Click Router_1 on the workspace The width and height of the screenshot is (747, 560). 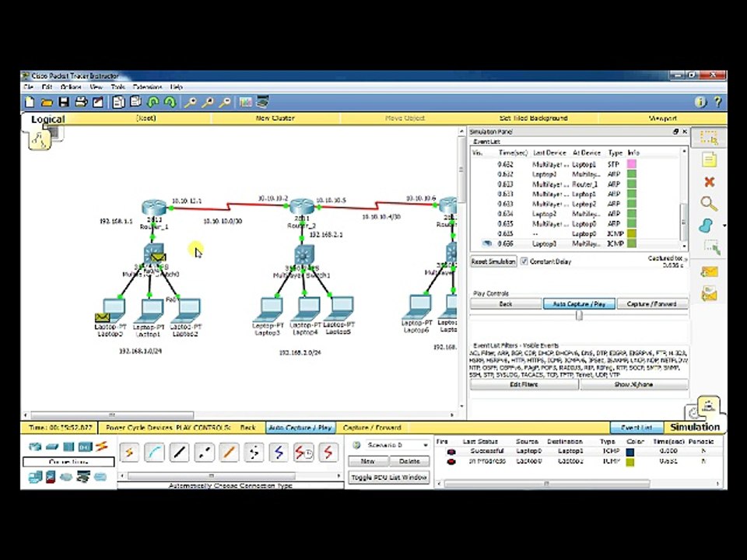154,208
